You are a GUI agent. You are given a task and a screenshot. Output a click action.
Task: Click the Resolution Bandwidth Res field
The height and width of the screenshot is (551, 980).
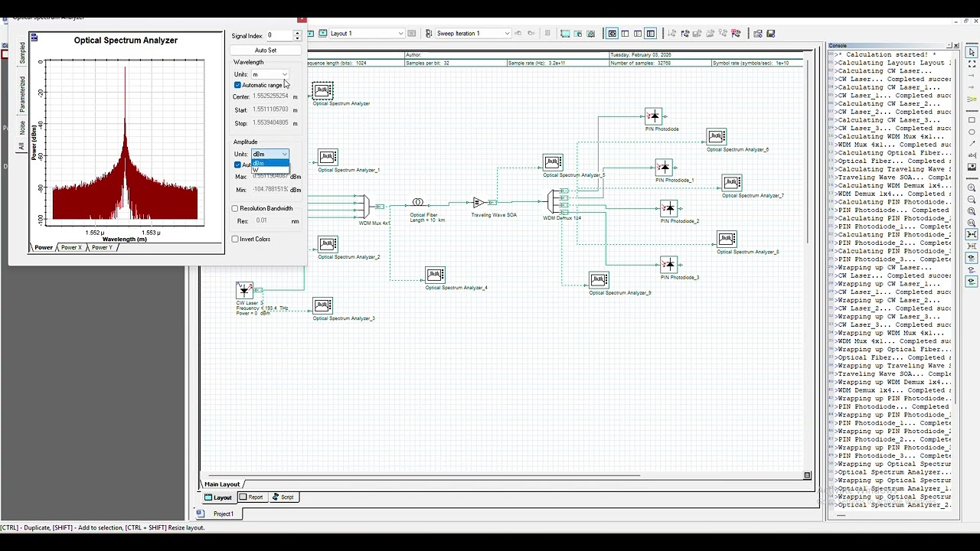270,220
